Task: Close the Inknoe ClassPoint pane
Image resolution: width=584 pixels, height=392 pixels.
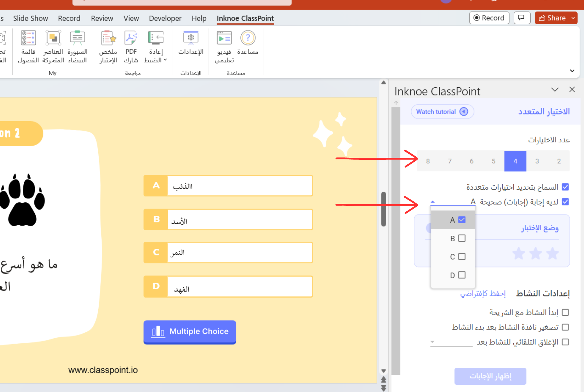Action: click(572, 90)
